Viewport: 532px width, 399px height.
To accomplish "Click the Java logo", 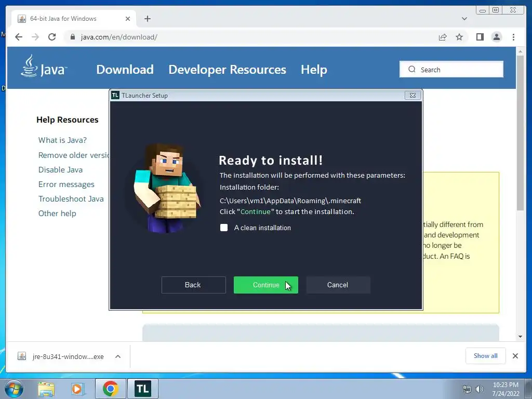I will [x=44, y=66].
